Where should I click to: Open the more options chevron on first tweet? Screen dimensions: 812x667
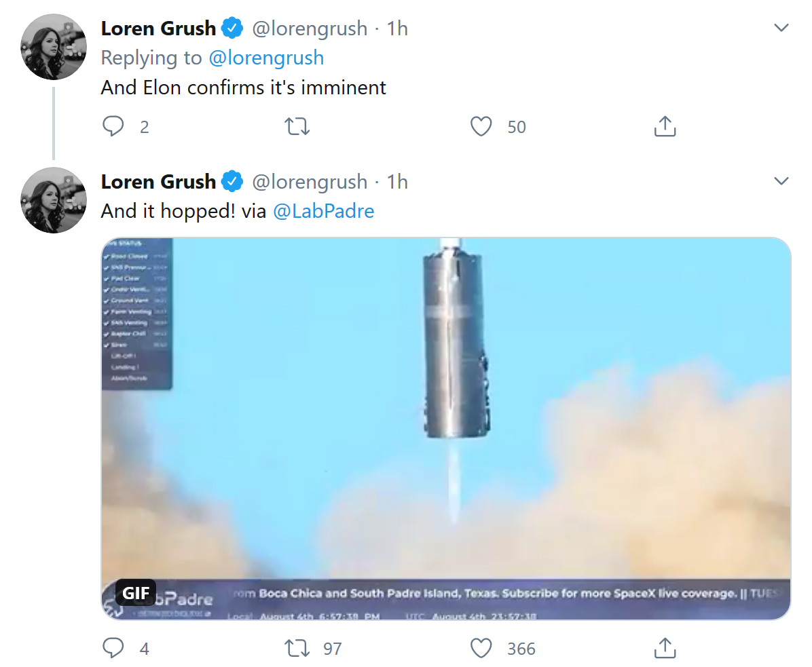coord(781,28)
